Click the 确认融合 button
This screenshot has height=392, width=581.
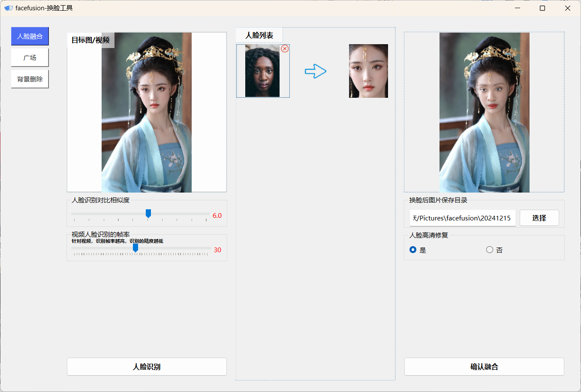pyautogui.click(x=484, y=367)
